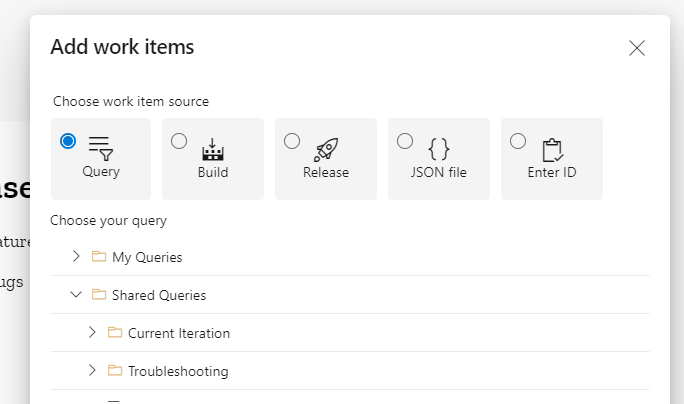Expand the Troubleshooting folder chevron
Viewport: 684px width, 404px height.
click(92, 371)
